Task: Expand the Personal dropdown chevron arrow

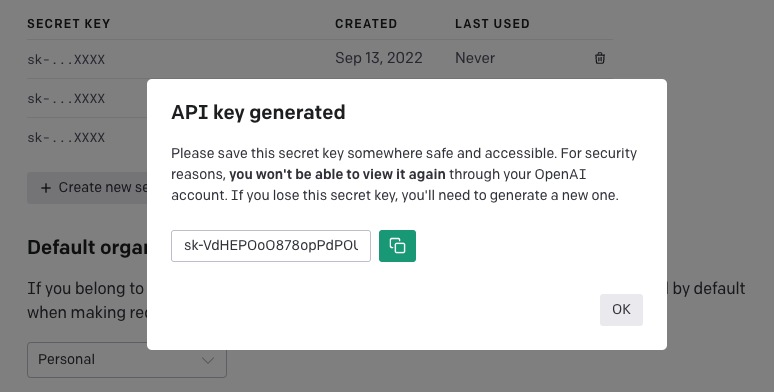Action: [x=208, y=360]
